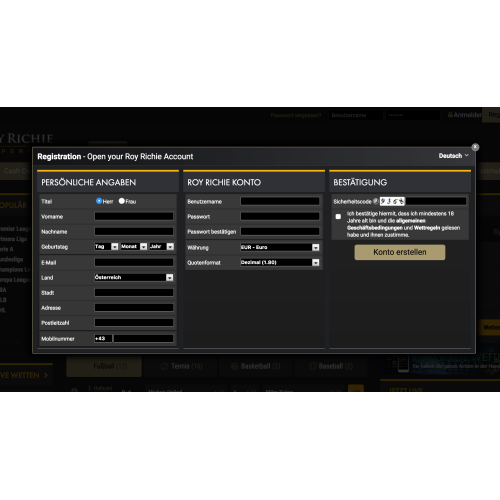Click the Benutzername field in registration form
The width and height of the screenshot is (500, 500).
pos(280,201)
